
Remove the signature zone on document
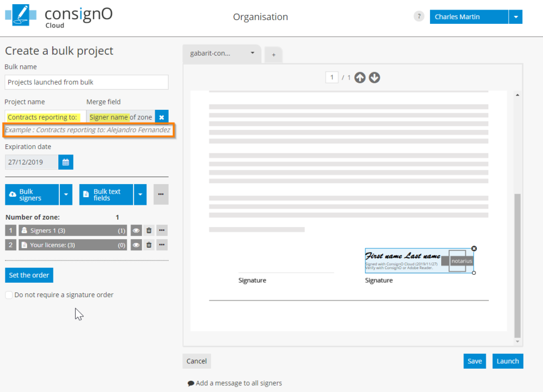[474, 248]
